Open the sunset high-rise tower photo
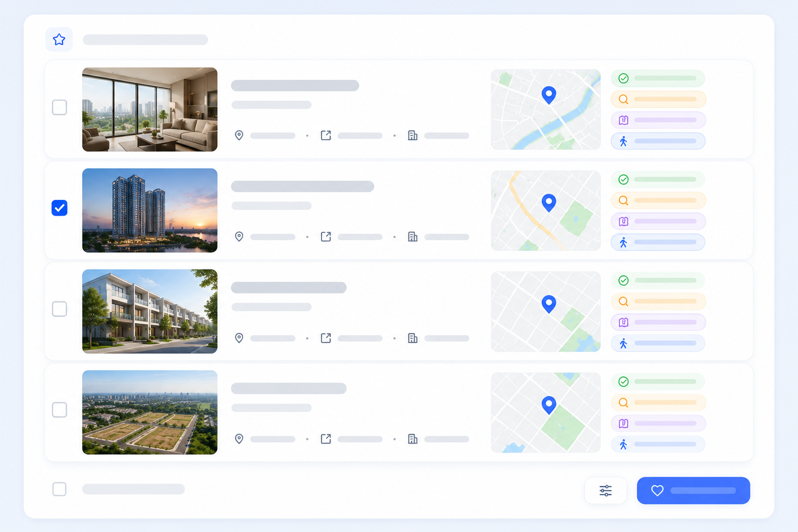 (150, 210)
